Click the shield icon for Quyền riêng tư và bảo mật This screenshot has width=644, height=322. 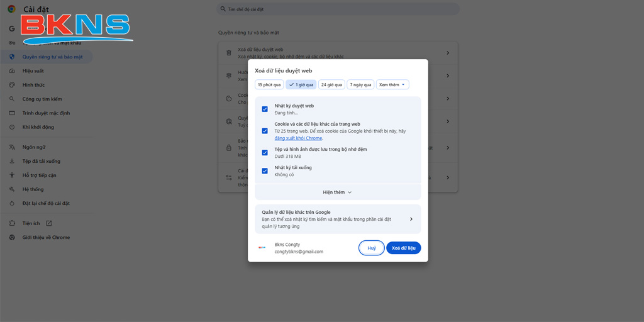[12, 57]
